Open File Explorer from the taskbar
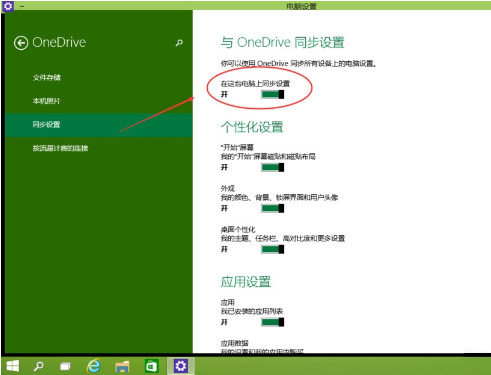The image size is (491, 375). point(122,366)
